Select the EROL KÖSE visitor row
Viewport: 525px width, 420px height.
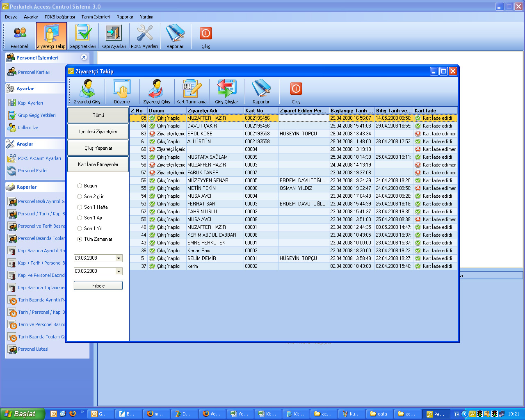[200, 134]
